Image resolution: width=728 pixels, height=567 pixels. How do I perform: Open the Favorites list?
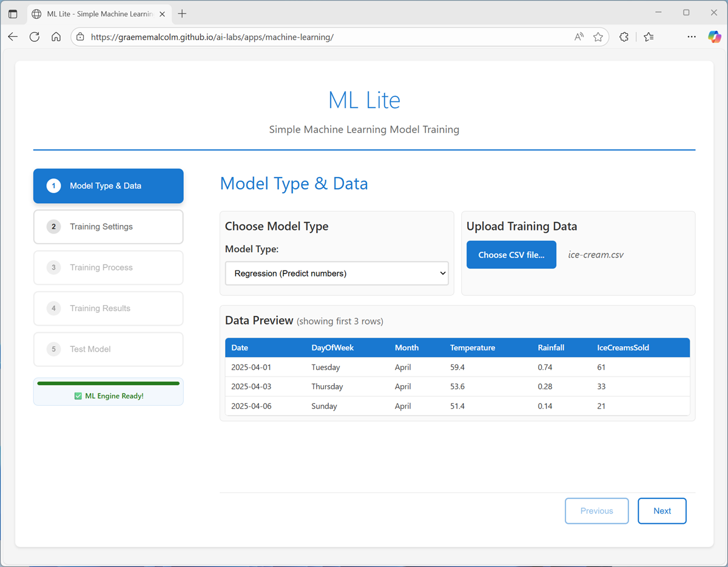tap(649, 36)
